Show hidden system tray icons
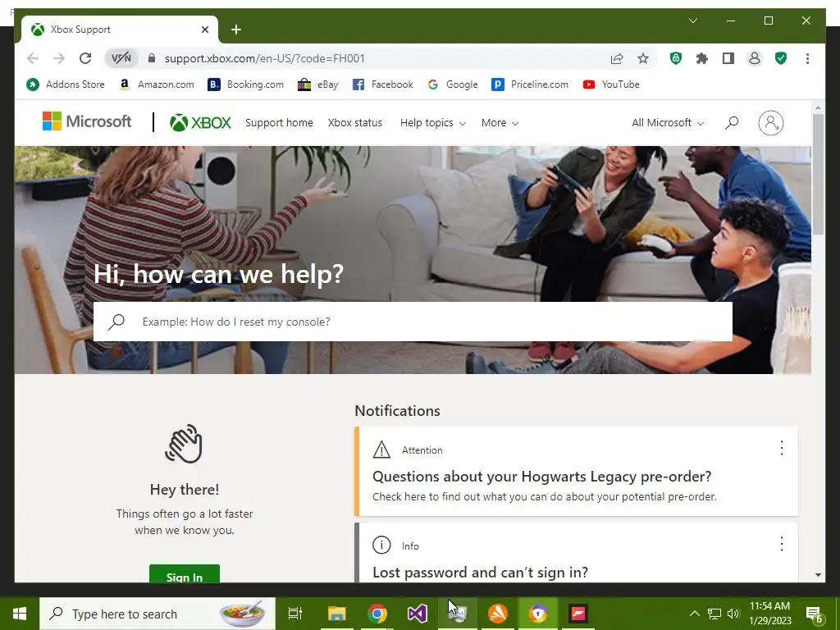 click(x=694, y=614)
